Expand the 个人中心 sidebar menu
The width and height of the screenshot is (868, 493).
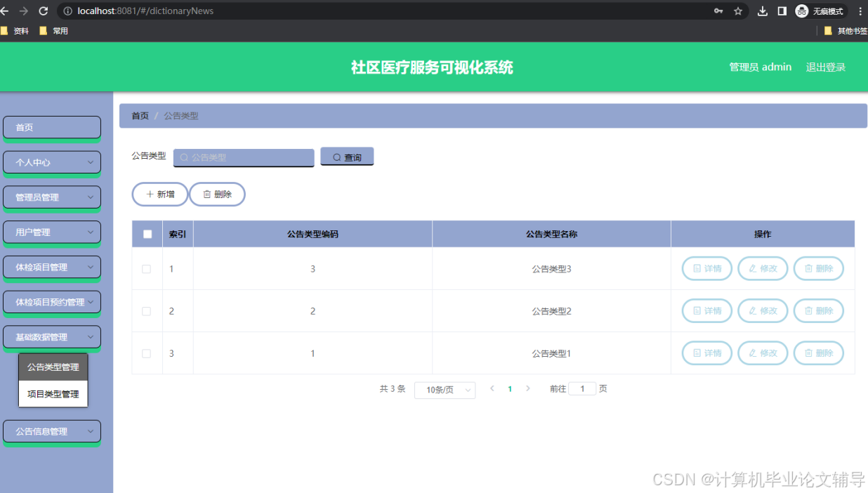click(x=51, y=162)
